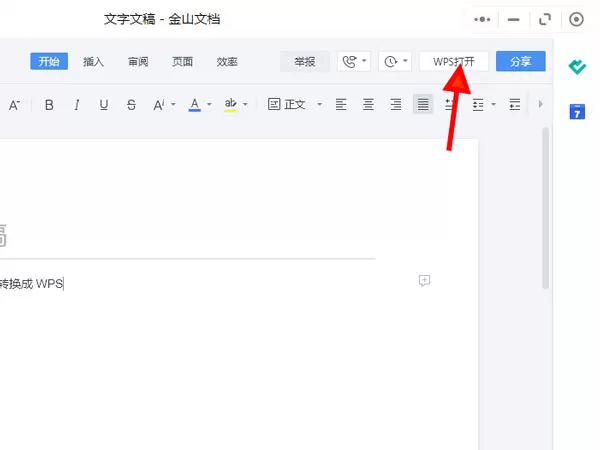Image resolution: width=600 pixels, height=450 pixels.
Task: Toggle italic formatting
Action: coord(77,104)
